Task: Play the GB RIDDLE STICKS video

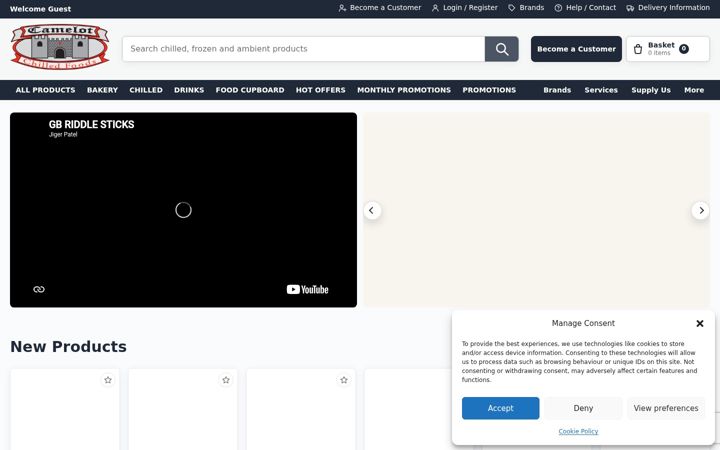Action: (183, 210)
